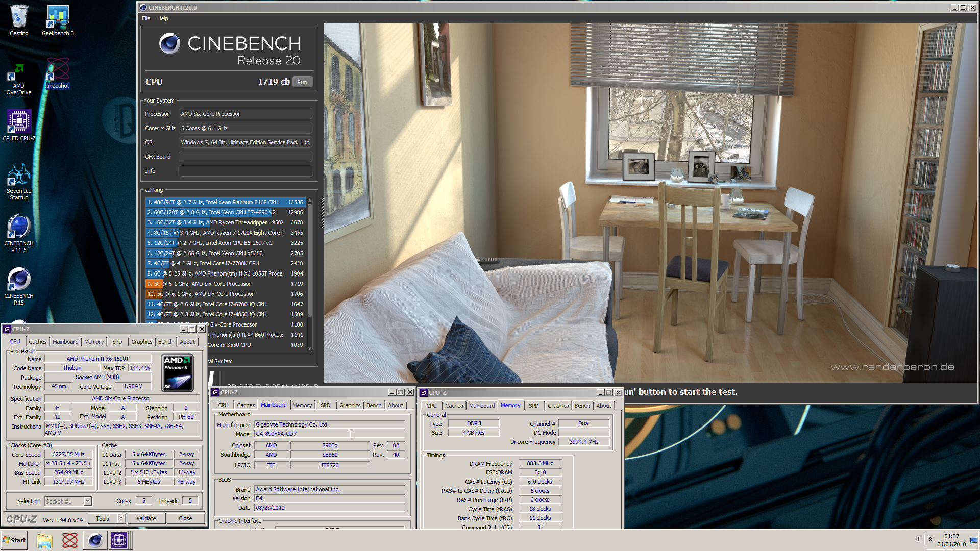Click the Cinebench title bar logo icon
Image resolution: width=980 pixels, height=551 pixels.
click(x=143, y=8)
